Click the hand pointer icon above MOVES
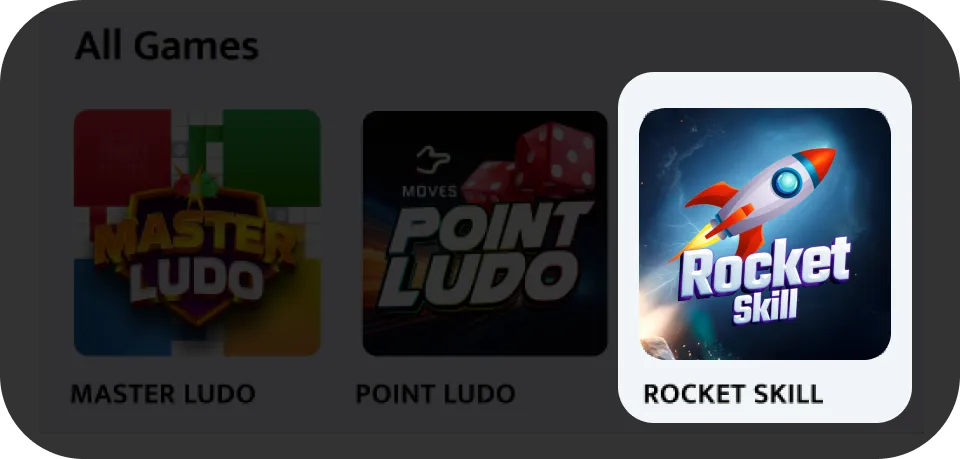 click(433, 162)
